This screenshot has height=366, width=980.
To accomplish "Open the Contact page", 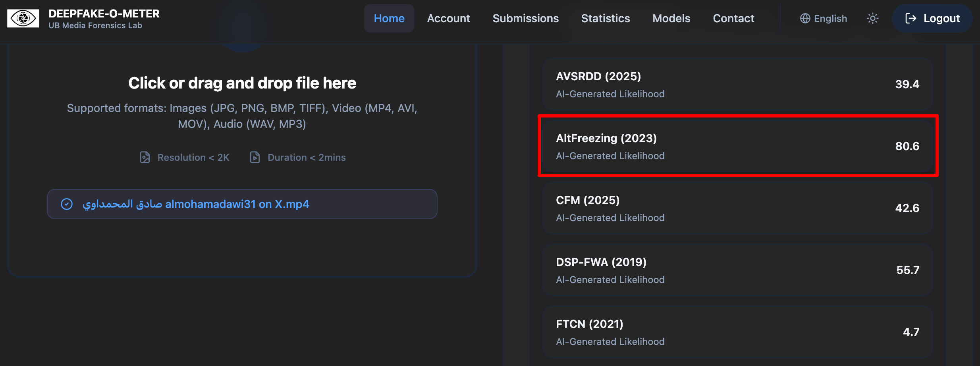I will click(x=733, y=18).
